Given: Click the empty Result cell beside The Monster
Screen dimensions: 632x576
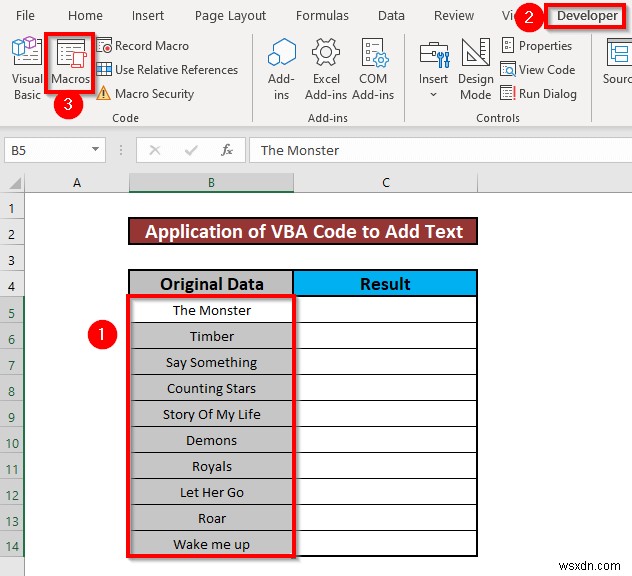Looking at the screenshot, I should tap(385, 310).
